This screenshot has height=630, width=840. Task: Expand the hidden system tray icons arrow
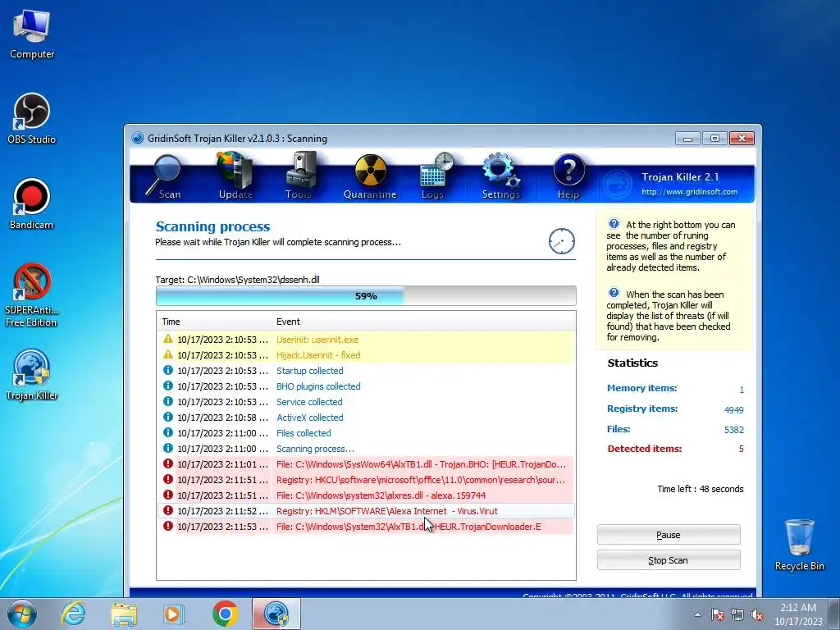click(697, 614)
